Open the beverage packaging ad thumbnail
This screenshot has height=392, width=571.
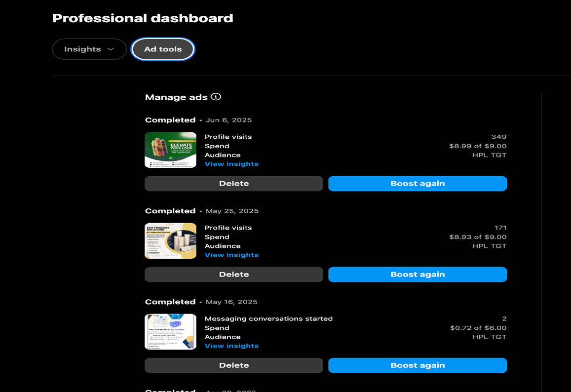click(170, 331)
